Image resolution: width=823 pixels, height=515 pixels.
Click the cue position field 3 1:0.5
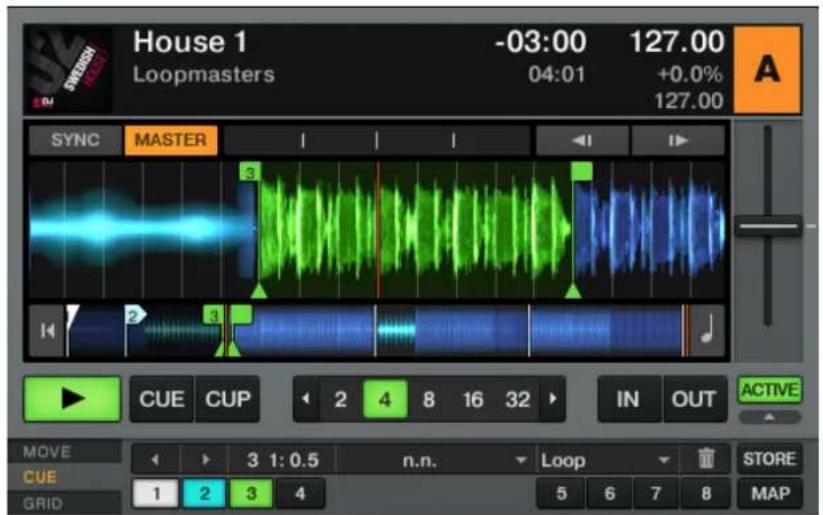tap(282, 460)
